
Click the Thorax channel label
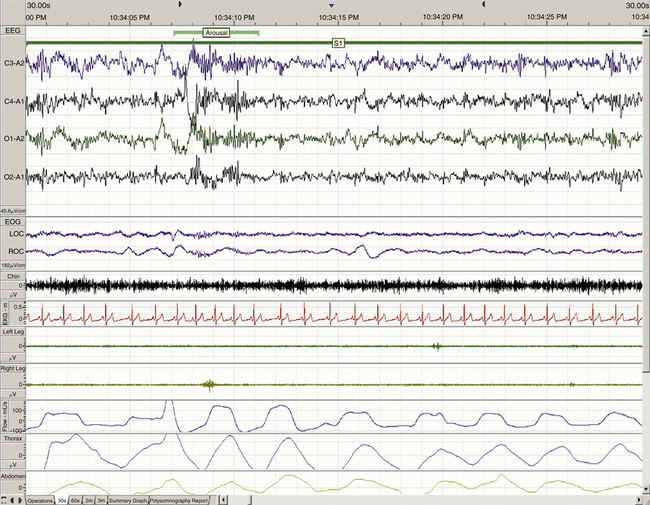point(13,438)
